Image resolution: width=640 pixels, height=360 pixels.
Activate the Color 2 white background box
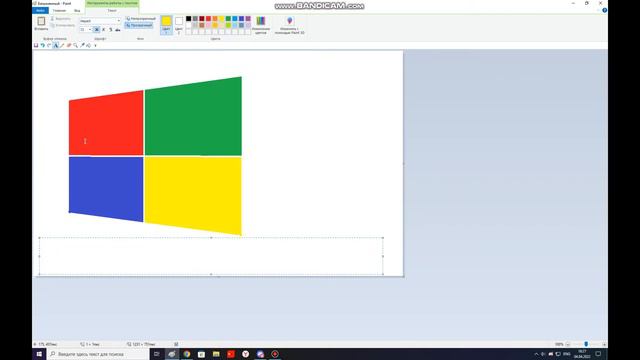click(x=179, y=24)
